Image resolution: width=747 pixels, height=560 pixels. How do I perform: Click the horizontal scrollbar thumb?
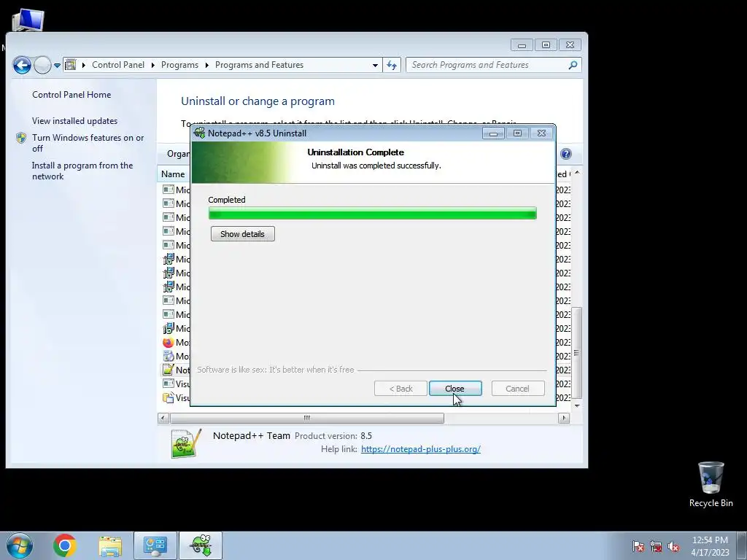click(307, 418)
